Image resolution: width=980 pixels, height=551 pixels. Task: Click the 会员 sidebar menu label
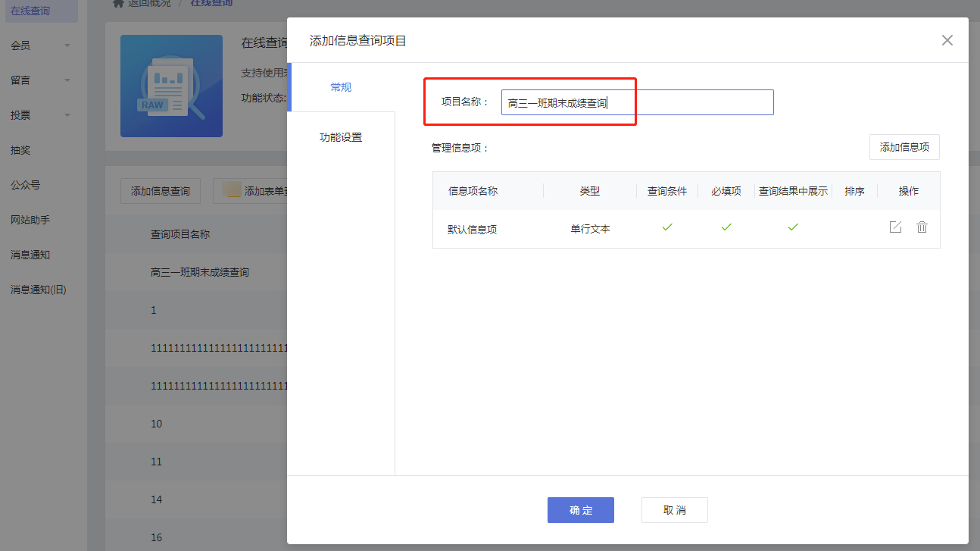click(20, 45)
